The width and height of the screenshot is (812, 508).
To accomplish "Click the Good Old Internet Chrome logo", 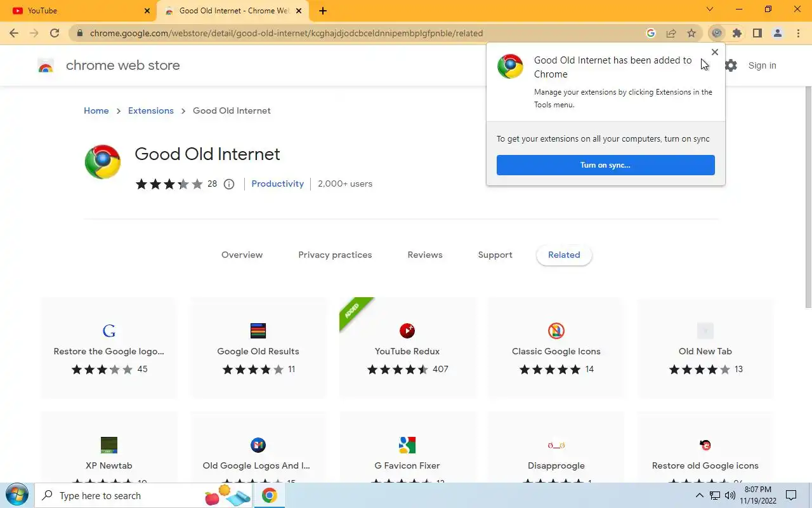I will 103,162.
